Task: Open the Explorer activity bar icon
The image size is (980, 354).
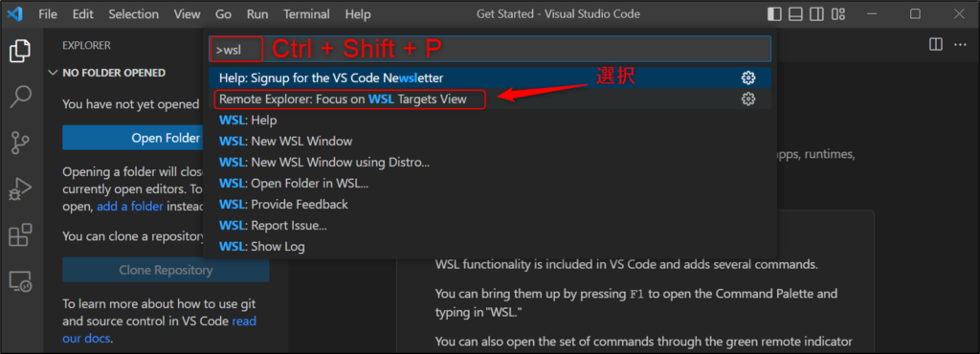Action: (x=21, y=51)
